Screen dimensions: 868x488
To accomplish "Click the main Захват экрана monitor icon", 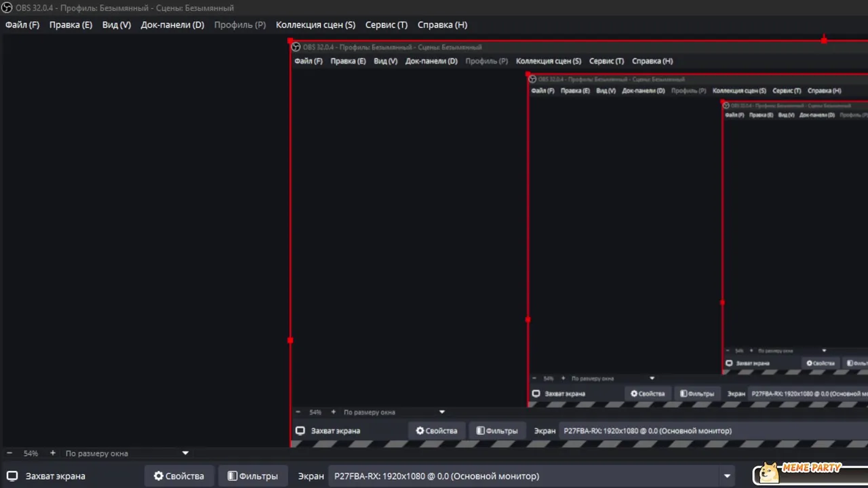I will tap(12, 476).
